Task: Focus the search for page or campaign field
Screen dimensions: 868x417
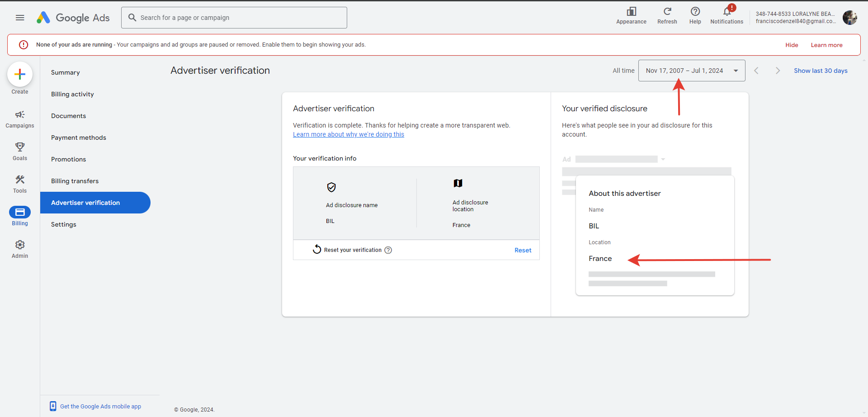Action: 234,18
